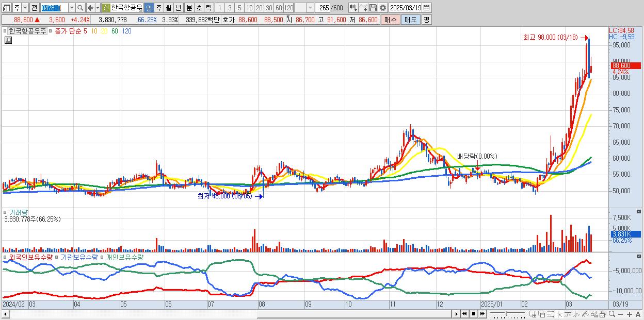Select the 10 interval button
644x320 pixels.
249,8
